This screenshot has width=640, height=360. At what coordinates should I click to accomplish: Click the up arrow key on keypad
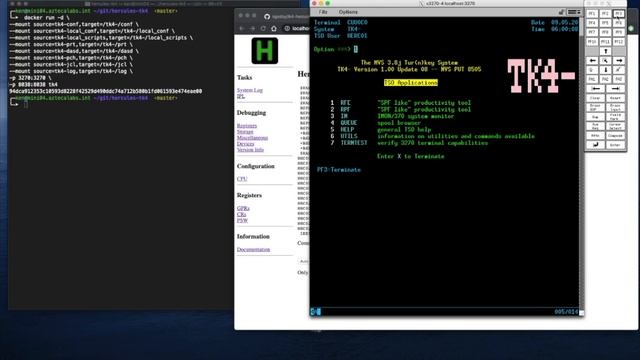click(x=606, y=51)
